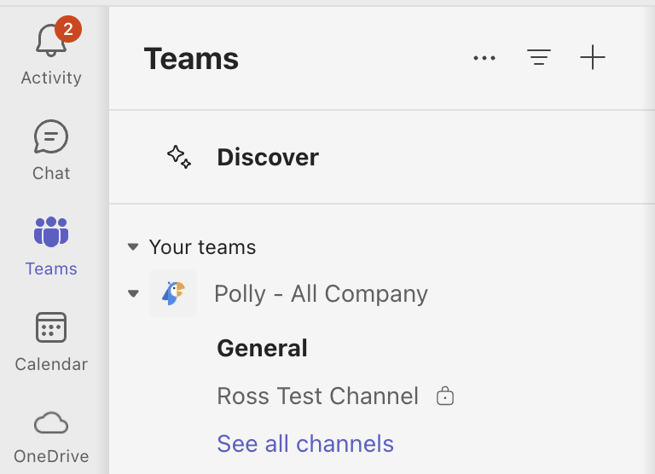
Task: Click the Polly parrot team avatar
Action: pyautogui.click(x=173, y=293)
